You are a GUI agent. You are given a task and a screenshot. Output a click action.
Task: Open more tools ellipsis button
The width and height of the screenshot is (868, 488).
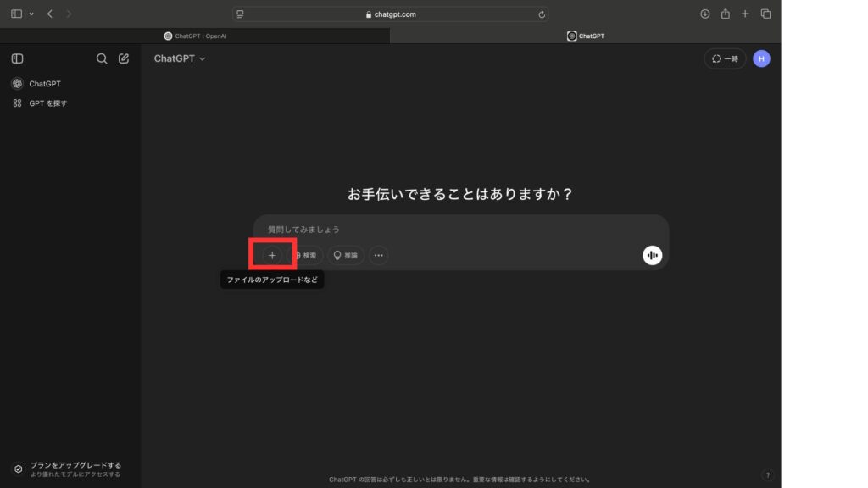coord(379,256)
